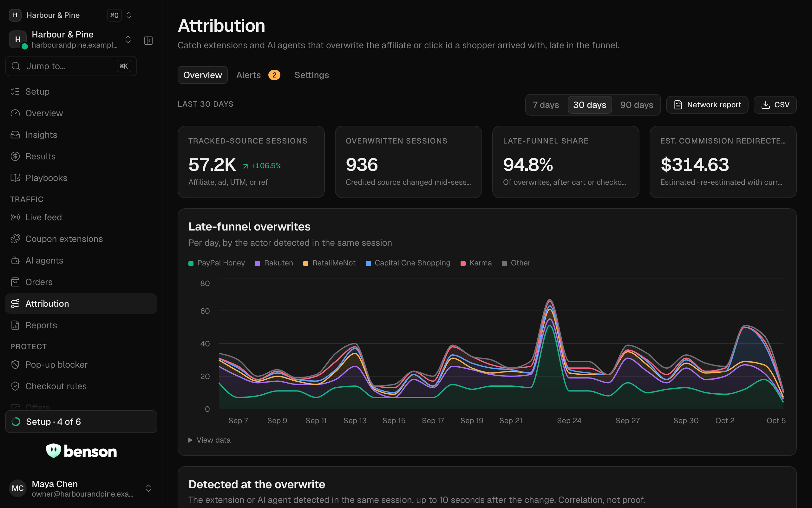
Task: Open the Live feed page
Action: tap(81, 217)
